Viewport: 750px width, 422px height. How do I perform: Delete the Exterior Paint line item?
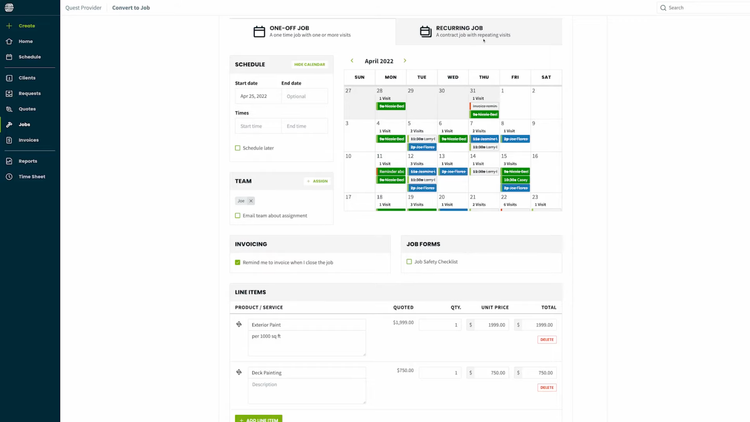click(547, 340)
